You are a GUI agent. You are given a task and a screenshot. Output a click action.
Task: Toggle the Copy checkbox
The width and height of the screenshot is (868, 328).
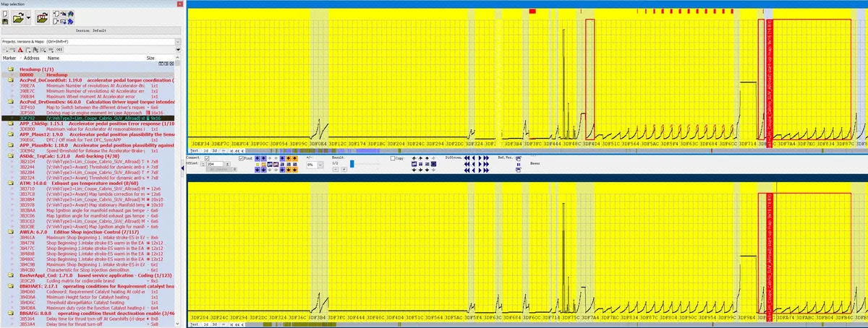(393, 158)
